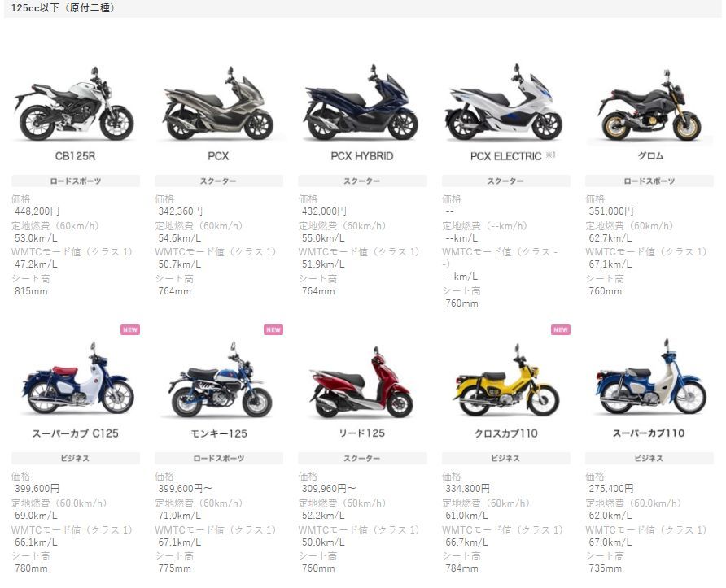
Task: Click the NEW badge above スーパーカブ C125
Action: [130, 330]
